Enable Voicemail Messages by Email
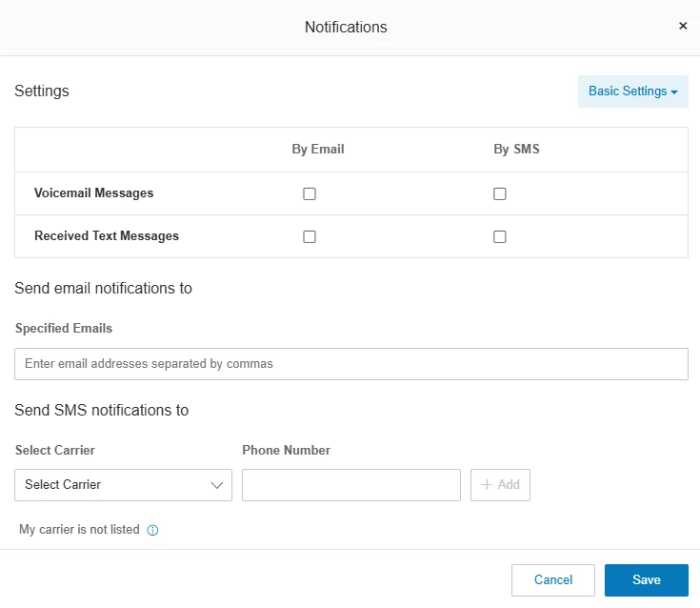Screen dimensions: 700x608 (310, 193)
